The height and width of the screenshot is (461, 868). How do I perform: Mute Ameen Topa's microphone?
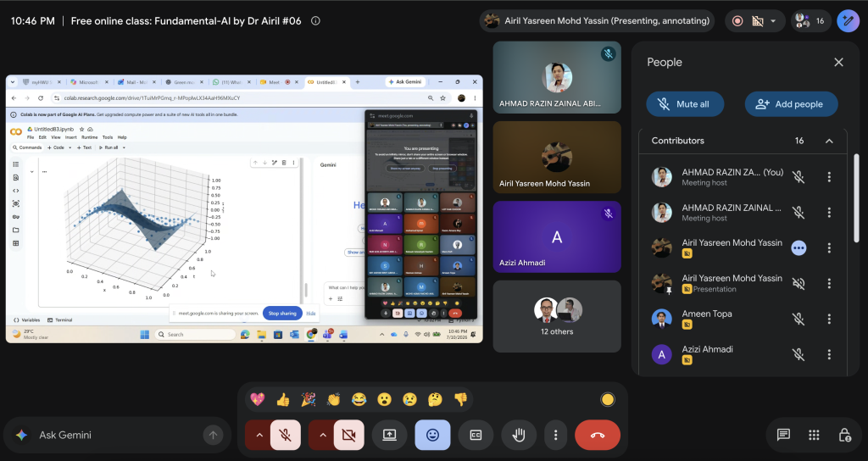[798, 319]
